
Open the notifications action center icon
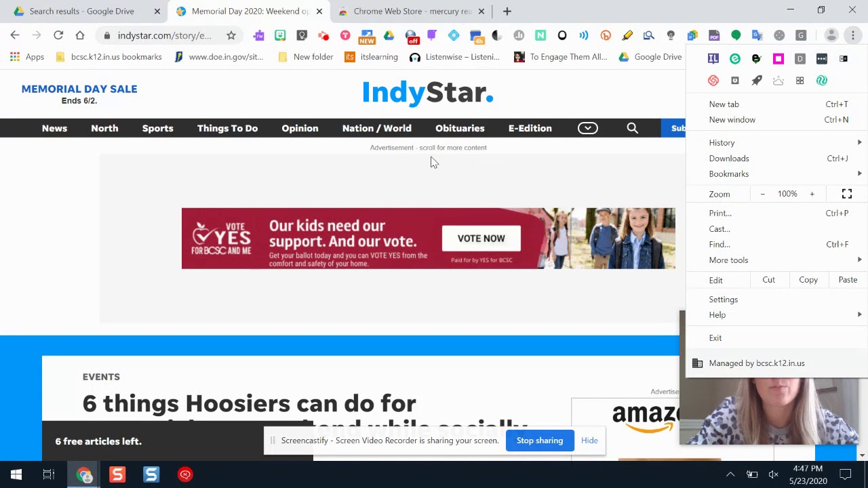point(846,474)
